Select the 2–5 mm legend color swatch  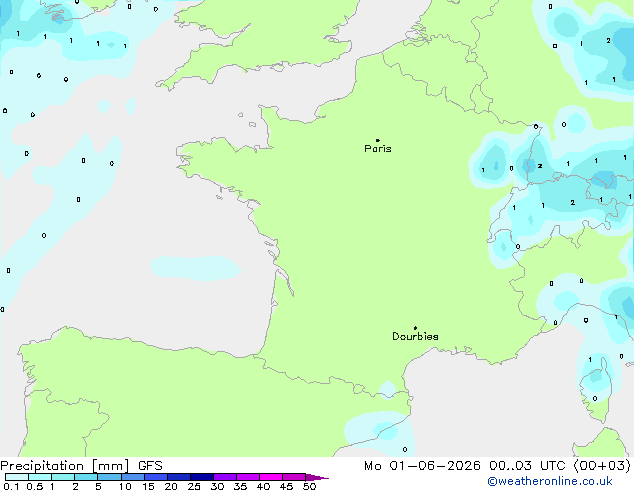point(86,477)
